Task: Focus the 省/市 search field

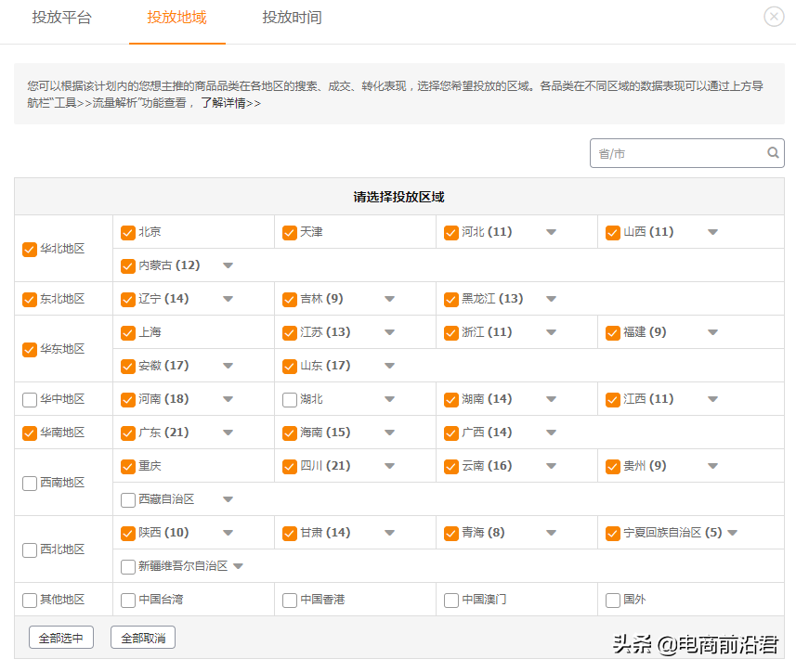Action: [676, 153]
